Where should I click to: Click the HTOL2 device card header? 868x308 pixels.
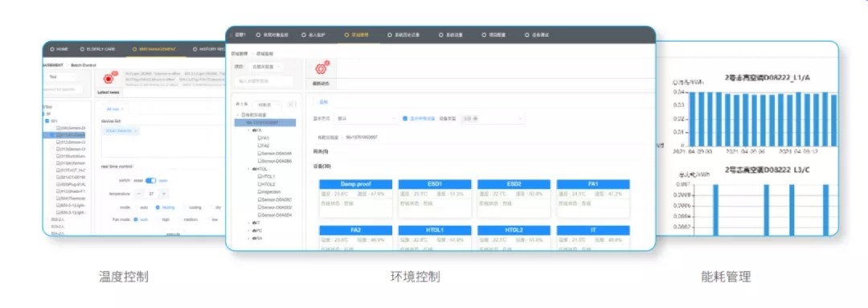(514, 230)
